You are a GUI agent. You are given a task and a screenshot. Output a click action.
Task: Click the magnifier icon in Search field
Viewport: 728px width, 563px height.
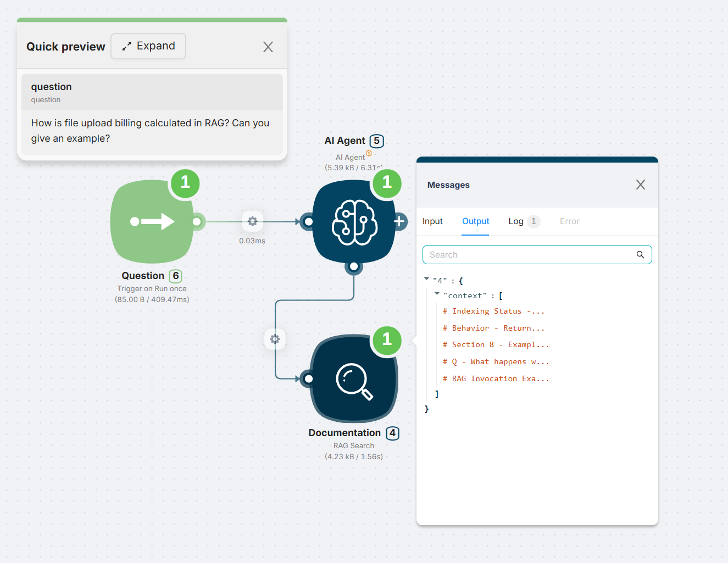640,255
